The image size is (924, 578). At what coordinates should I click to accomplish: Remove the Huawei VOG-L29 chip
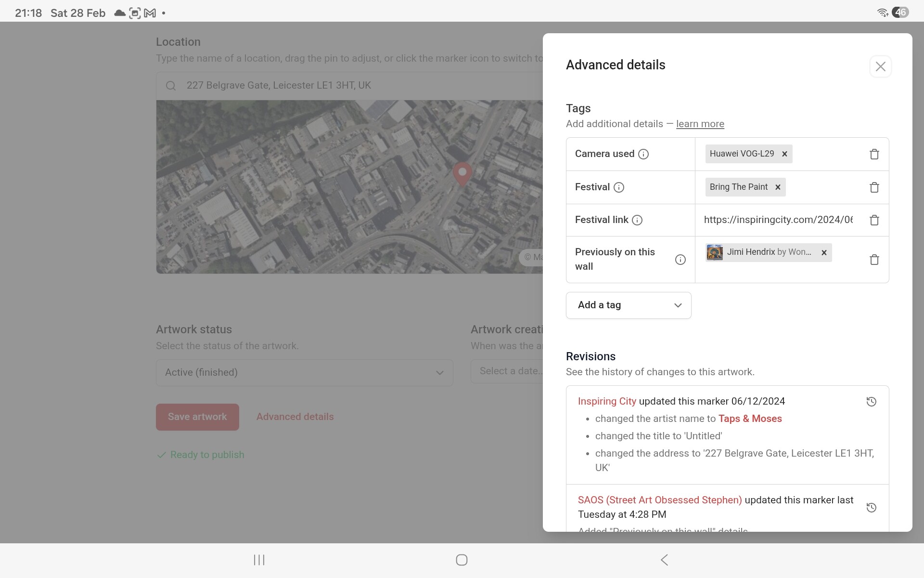click(x=784, y=154)
